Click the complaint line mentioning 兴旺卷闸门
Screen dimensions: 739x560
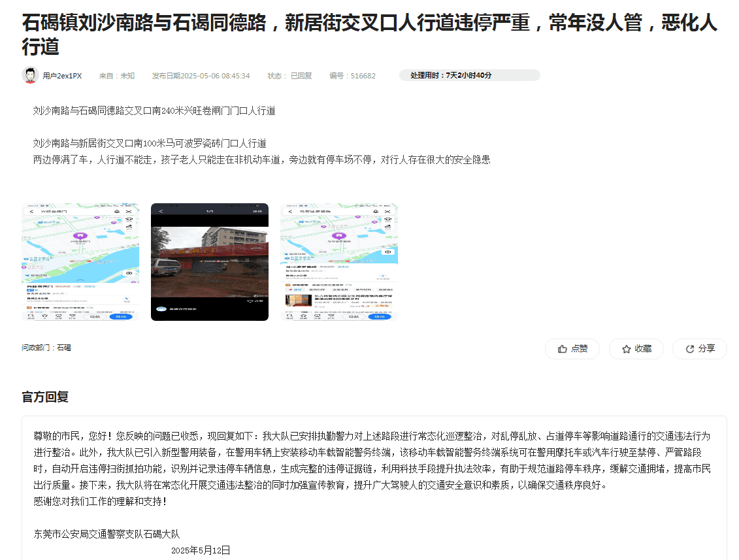click(x=154, y=111)
